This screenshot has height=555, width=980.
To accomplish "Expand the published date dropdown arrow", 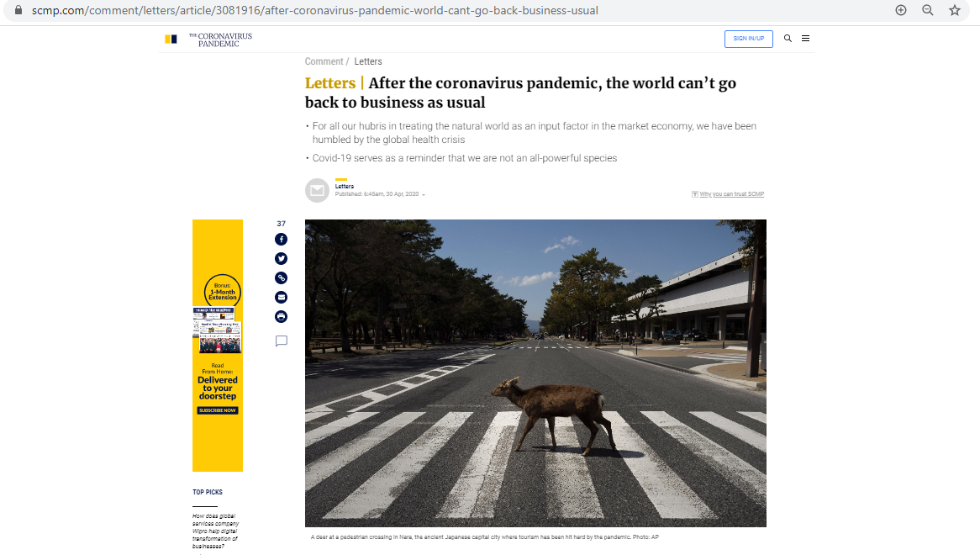I will pyautogui.click(x=424, y=194).
